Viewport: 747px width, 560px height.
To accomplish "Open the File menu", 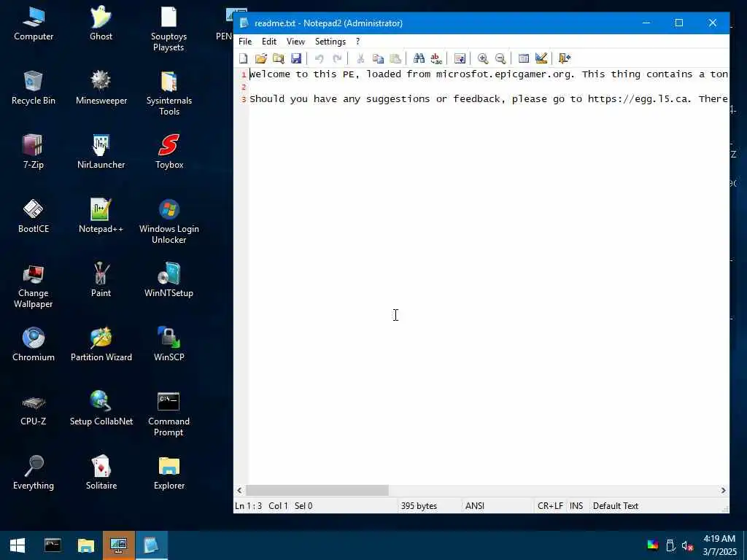I will tap(245, 42).
